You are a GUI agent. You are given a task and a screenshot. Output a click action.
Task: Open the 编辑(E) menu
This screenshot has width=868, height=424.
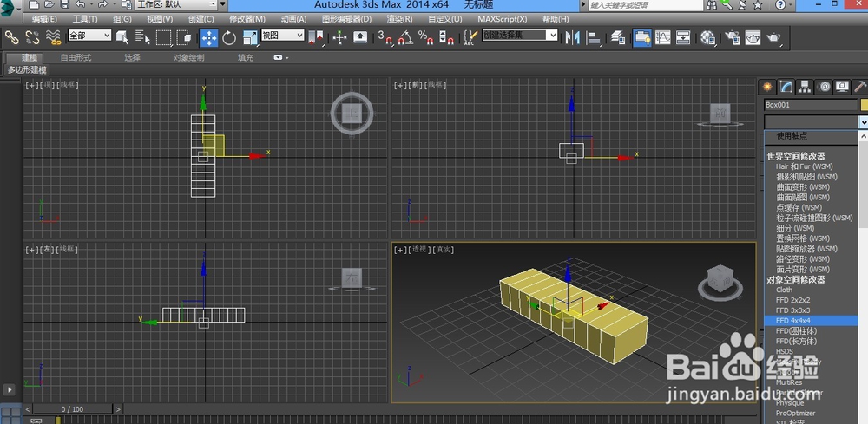point(44,19)
